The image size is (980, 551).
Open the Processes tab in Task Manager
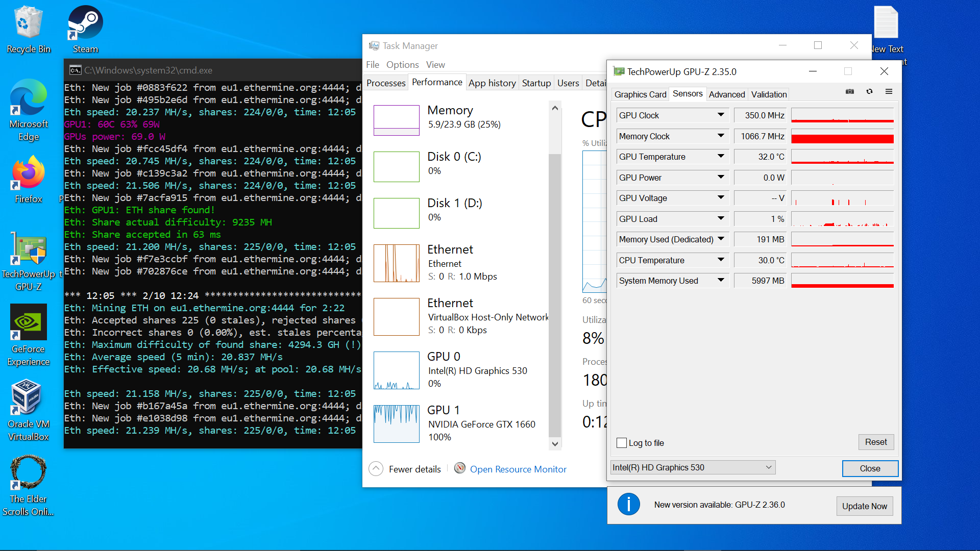click(x=386, y=83)
